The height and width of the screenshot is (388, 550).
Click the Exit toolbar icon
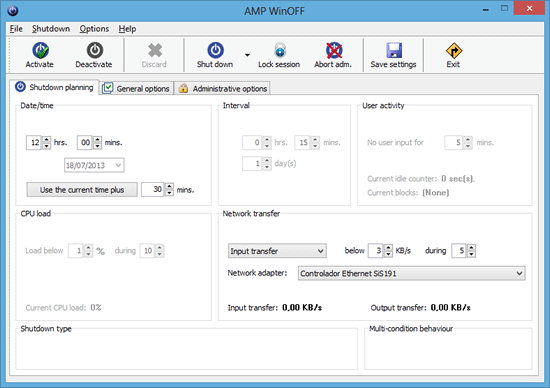tap(454, 51)
